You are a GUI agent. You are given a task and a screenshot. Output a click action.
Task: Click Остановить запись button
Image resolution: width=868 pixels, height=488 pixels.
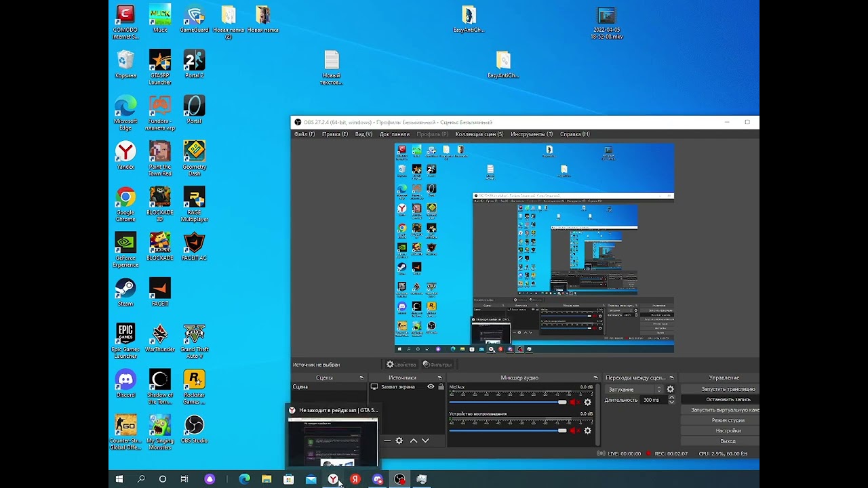click(x=721, y=399)
